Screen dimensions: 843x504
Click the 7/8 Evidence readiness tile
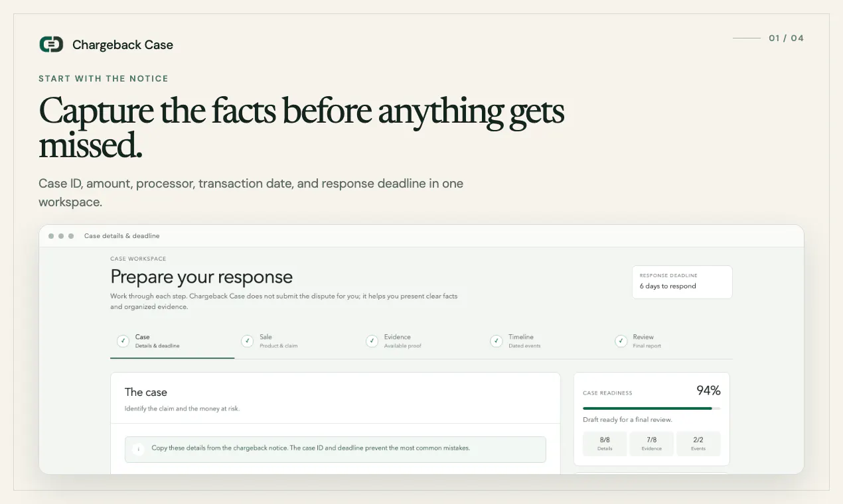651,444
